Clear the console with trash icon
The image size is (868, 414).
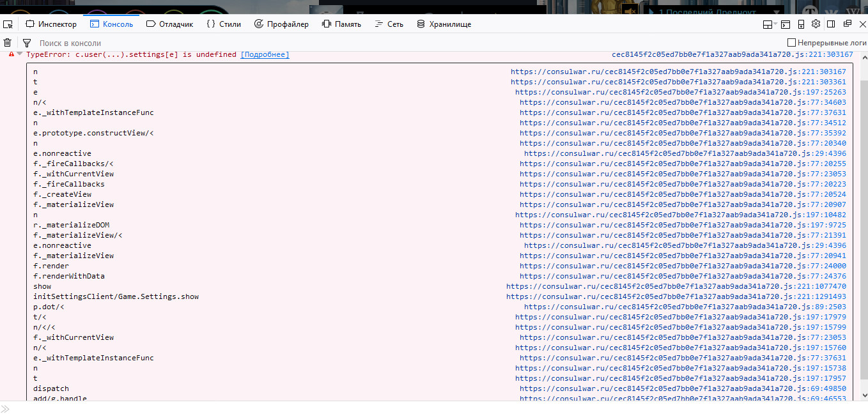(8, 43)
